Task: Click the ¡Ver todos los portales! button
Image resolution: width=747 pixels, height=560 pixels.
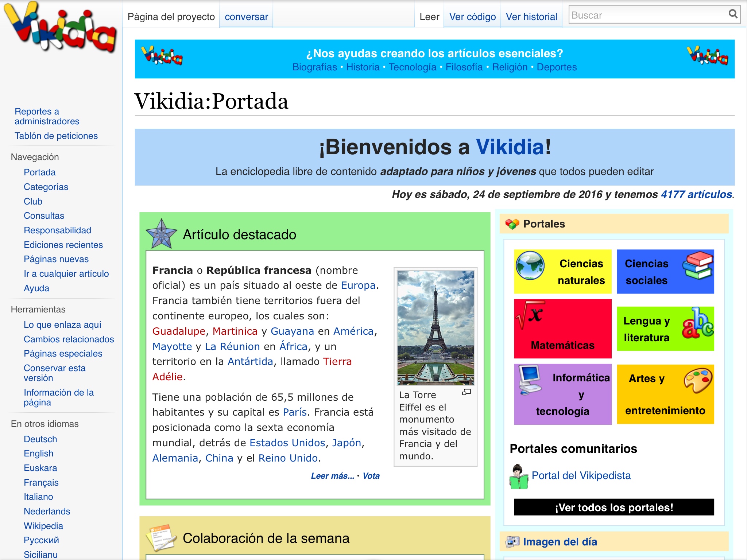Action: pyautogui.click(x=614, y=507)
